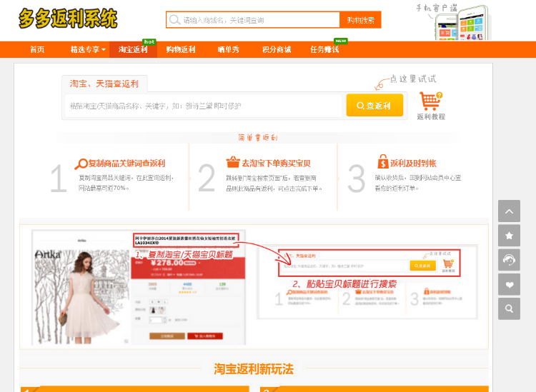Image resolution: width=536 pixels, height=392 pixels.
Task: Expand the 精选专享 dropdown menu
Action: tap(88, 49)
